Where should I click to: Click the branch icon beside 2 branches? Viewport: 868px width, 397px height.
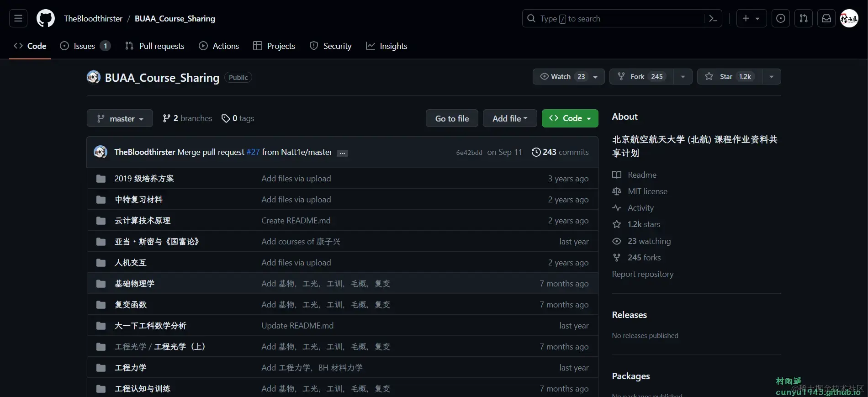pyautogui.click(x=167, y=118)
